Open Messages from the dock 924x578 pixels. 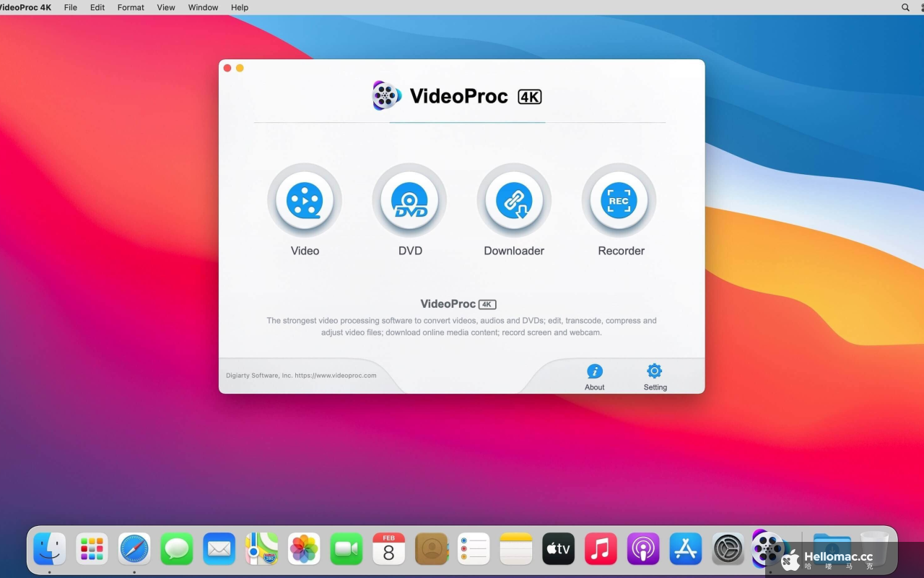[x=177, y=549]
